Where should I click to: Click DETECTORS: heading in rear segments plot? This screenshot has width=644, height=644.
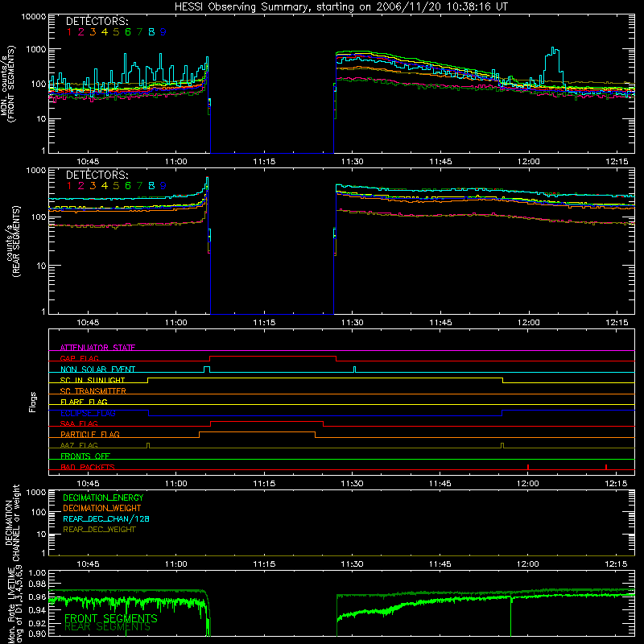(97, 175)
